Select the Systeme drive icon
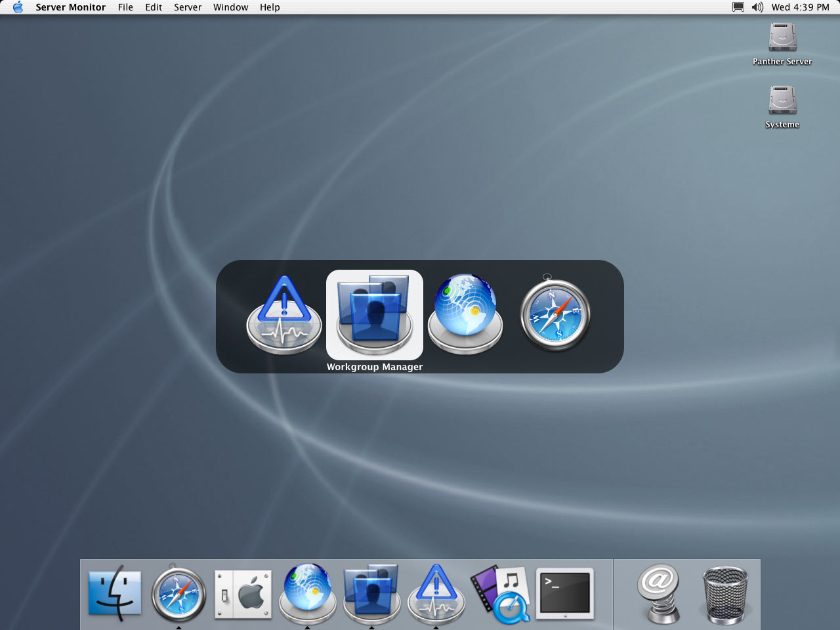 [782, 100]
